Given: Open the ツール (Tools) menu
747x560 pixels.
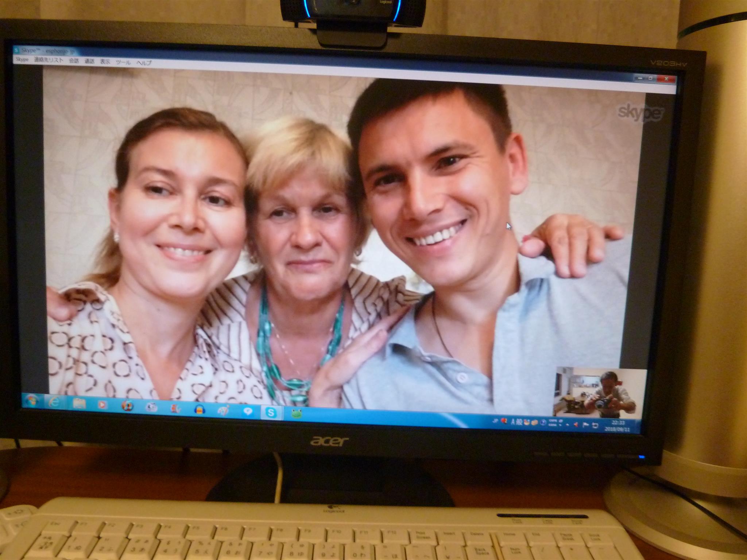Looking at the screenshot, I should point(123,62).
